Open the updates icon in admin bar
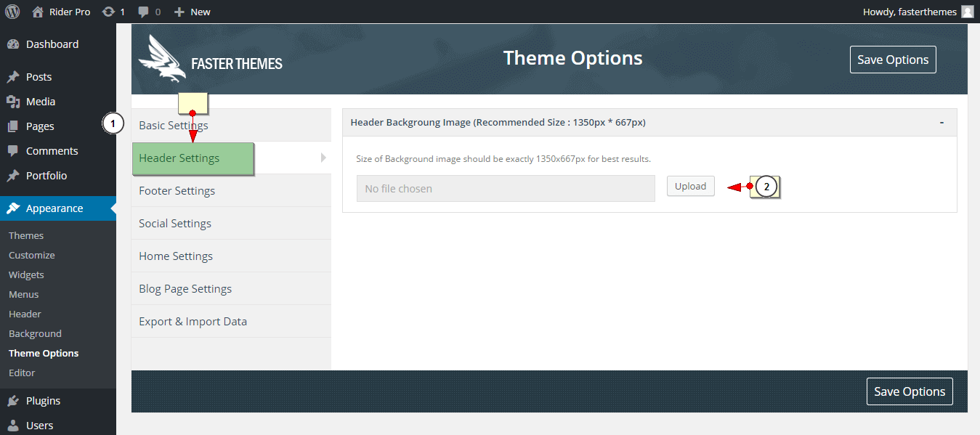 (x=108, y=12)
